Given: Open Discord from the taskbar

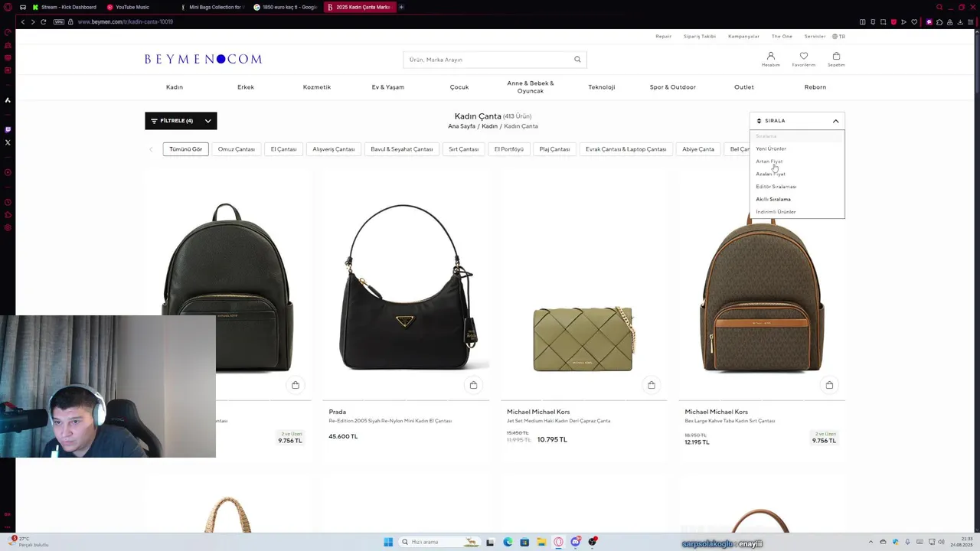Looking at the screenshot, I should click(575, 542).
